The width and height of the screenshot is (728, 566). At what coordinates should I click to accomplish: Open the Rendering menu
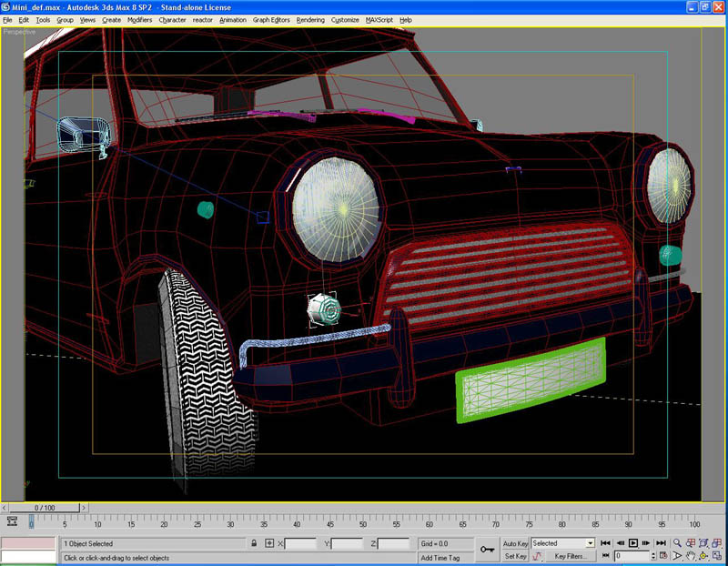tap(310, 19)
